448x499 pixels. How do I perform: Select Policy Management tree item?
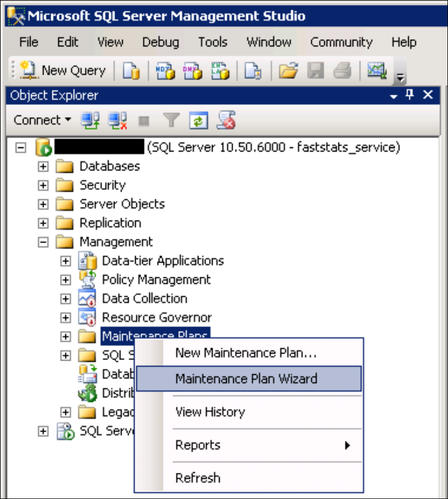156,279
